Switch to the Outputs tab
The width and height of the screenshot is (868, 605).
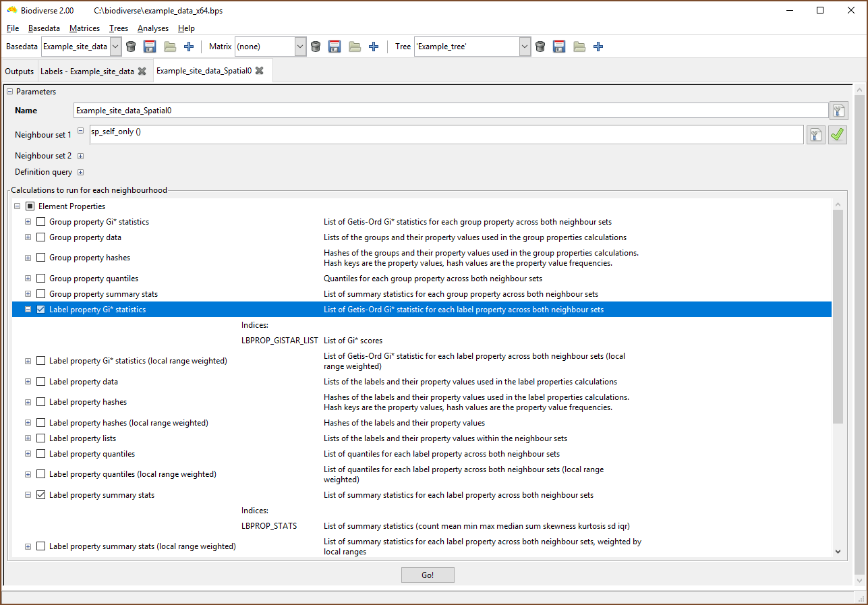tap(19, 70)
